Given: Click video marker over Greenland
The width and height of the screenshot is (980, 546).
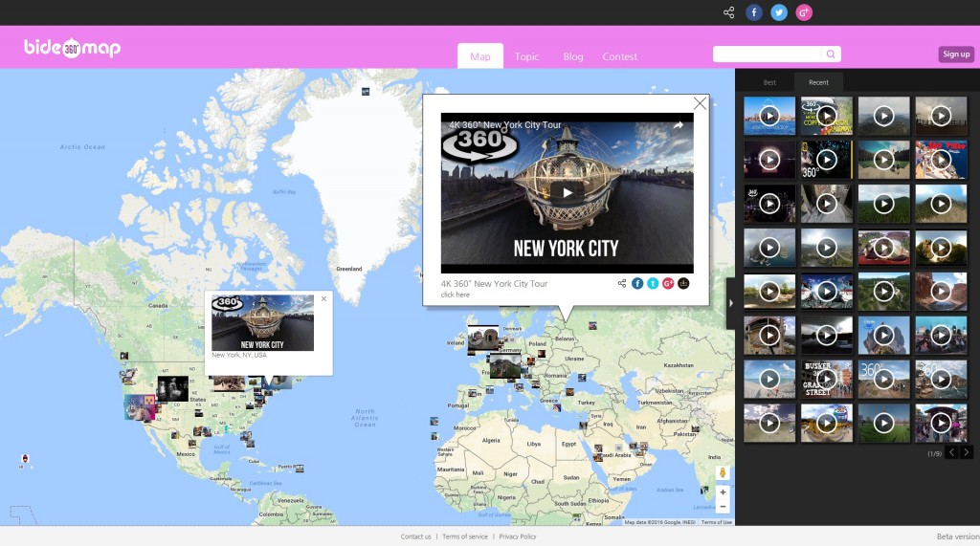Looking at the screenshot, I should pyautogui.click(x=366, y=92).
